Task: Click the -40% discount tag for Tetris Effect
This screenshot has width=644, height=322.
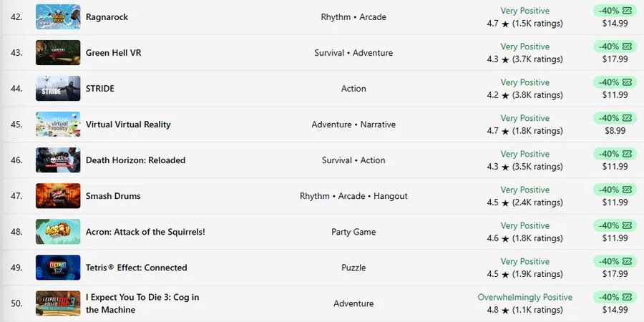Action: pyautogui.click(x=615, y=261)
